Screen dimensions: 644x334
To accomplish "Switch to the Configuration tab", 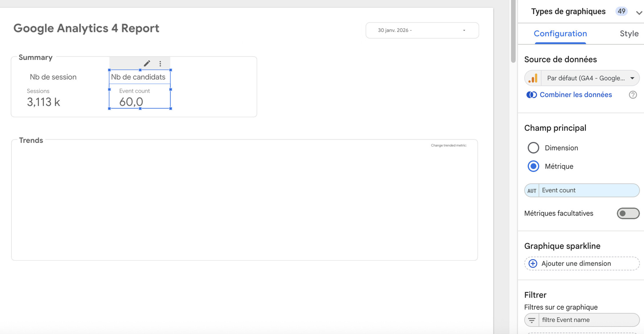I will pos(560,34).
